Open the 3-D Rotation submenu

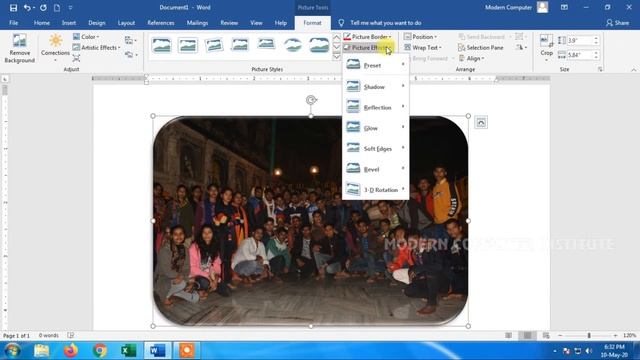click(x=376, y=190)
